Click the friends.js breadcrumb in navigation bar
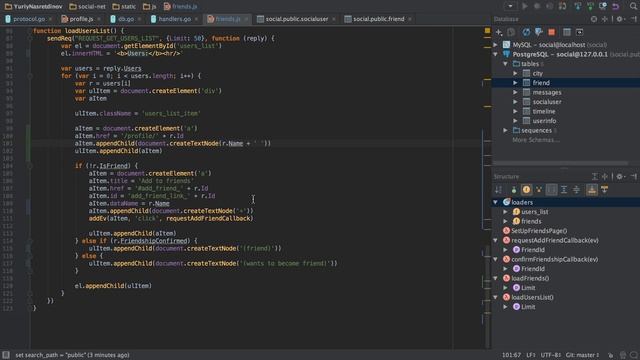The image size is (640, 360). tap(180, 7)
